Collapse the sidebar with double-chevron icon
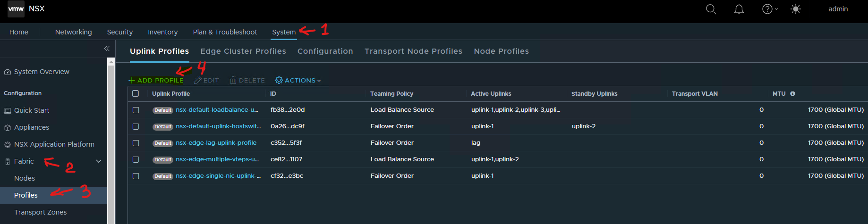Screen dimensions: 868x224 pyautogui.click(x=107, y=49)
